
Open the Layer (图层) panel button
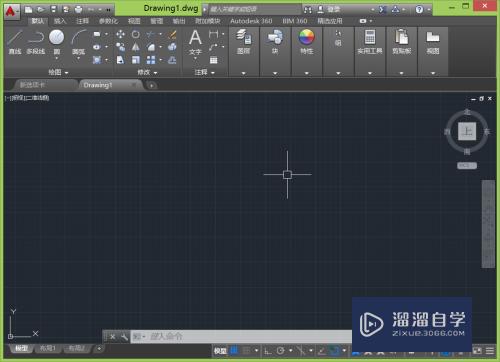(243, 41)
